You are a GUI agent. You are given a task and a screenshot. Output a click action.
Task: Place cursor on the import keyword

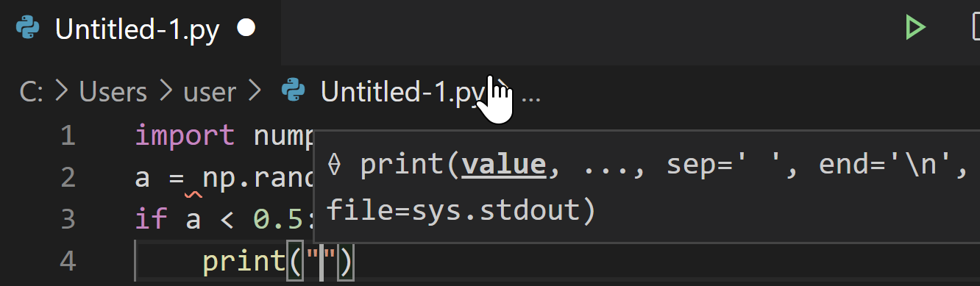(x=185, y=136)
